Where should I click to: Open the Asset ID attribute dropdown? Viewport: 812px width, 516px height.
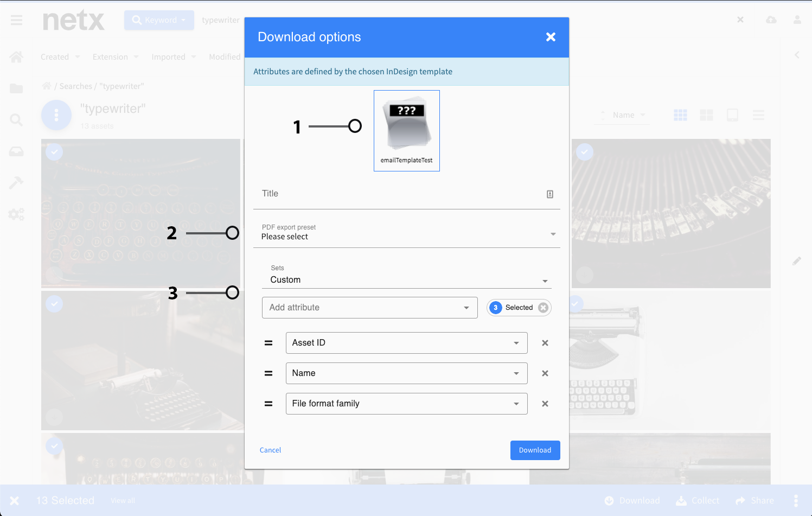(407, 343)
